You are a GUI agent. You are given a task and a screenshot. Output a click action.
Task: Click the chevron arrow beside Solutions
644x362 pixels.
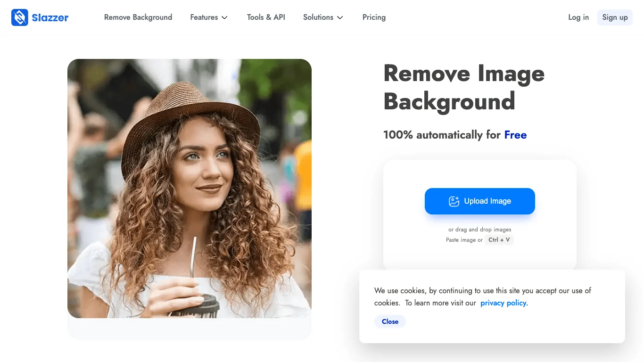coord(340,17)
